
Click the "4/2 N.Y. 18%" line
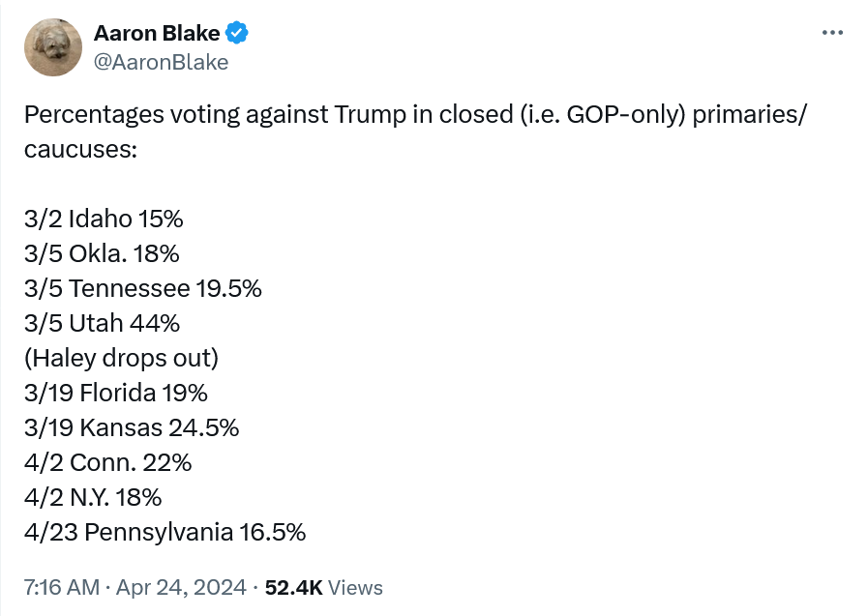92,497
